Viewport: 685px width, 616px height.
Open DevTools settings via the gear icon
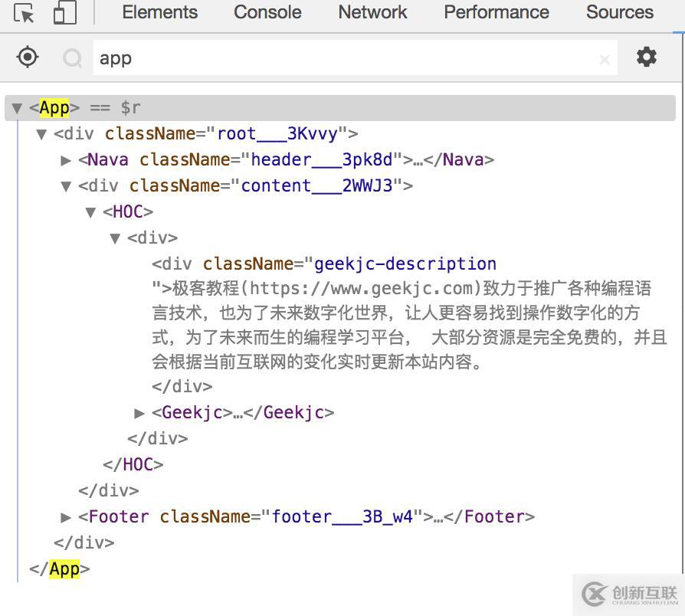click(647, 57)
